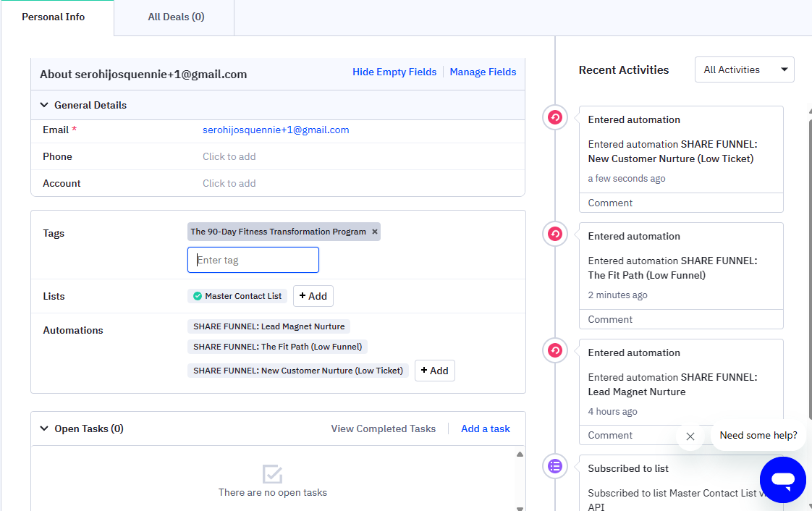This screenshot has height=511, width=812.
Task: Click the Fit Path activity timeline icon
Action: pyautogui.click(x=555, y=234)
